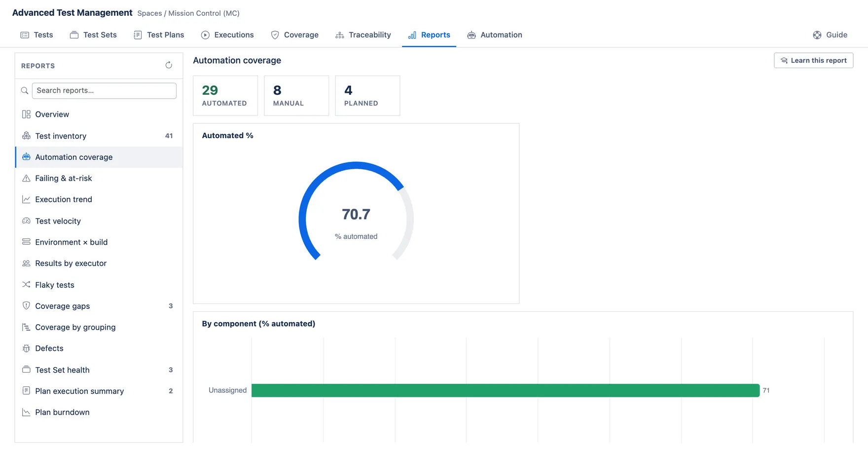The image size is (868, 450).
Task: Click the green Unassigned component bar
Action: 506,390
